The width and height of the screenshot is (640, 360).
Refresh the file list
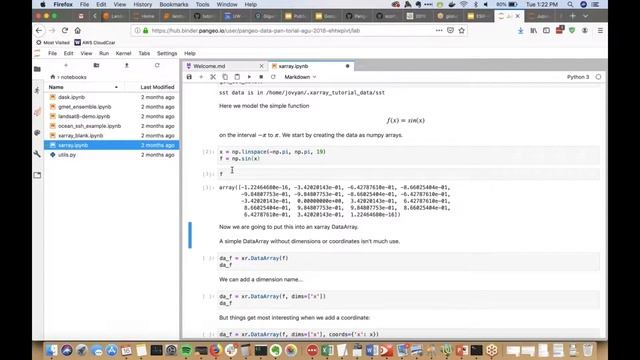point(157,65)
